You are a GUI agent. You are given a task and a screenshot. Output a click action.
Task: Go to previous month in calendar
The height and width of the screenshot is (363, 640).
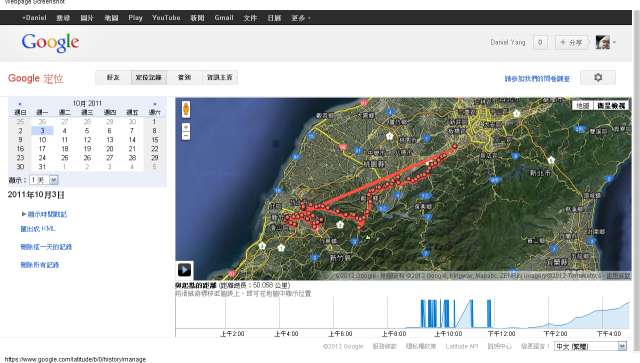coord(20,104)
